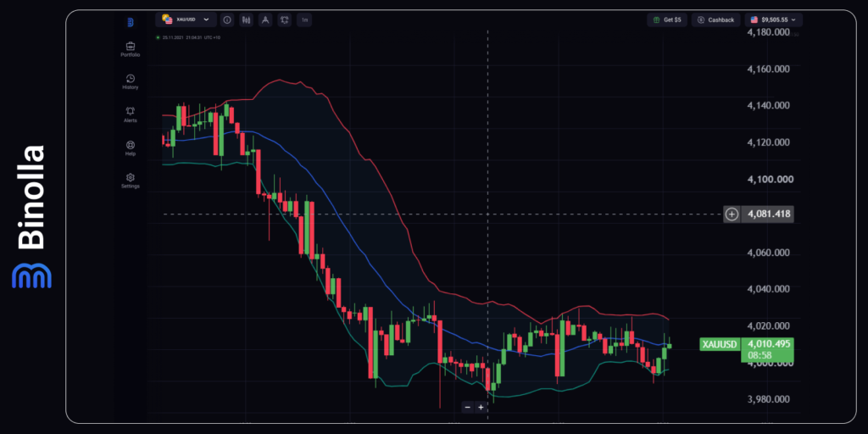Click the zoom out minus button
The height and width of the screenshot is (434, 868).
(x=468, y=408)
